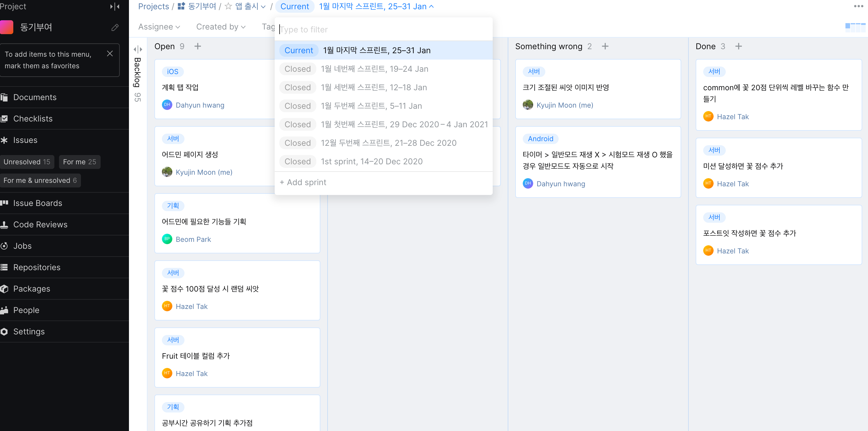Open Code Reviews in sidebar
This screenshot has width=868, height=431.
[40, 224]
